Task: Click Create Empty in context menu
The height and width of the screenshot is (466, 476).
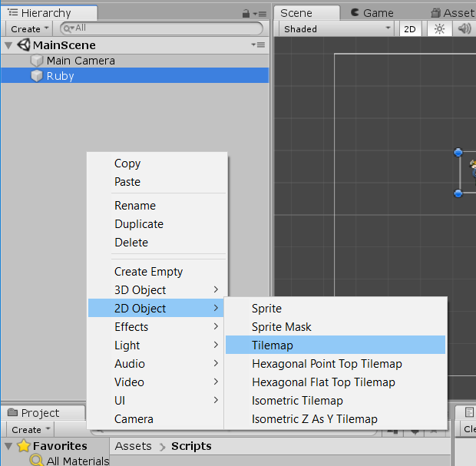Action: (x=148, y=272)
